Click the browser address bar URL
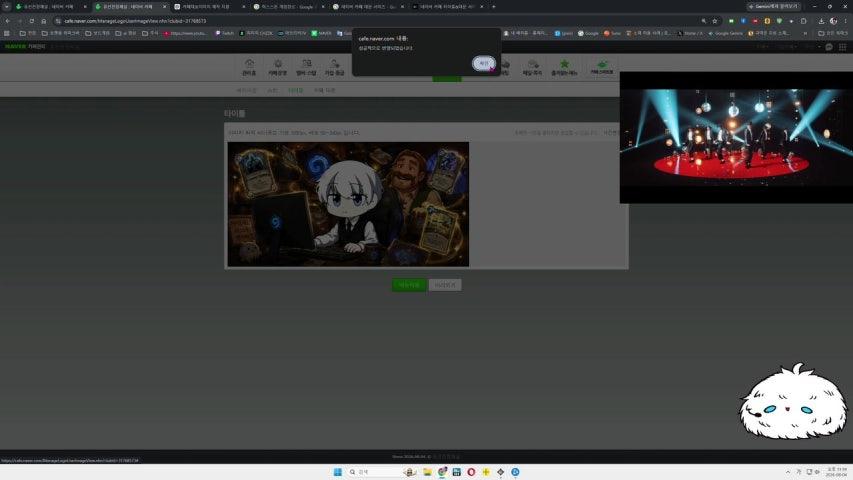The height and width of the screenshot is (480, 853). coord(135,21)
